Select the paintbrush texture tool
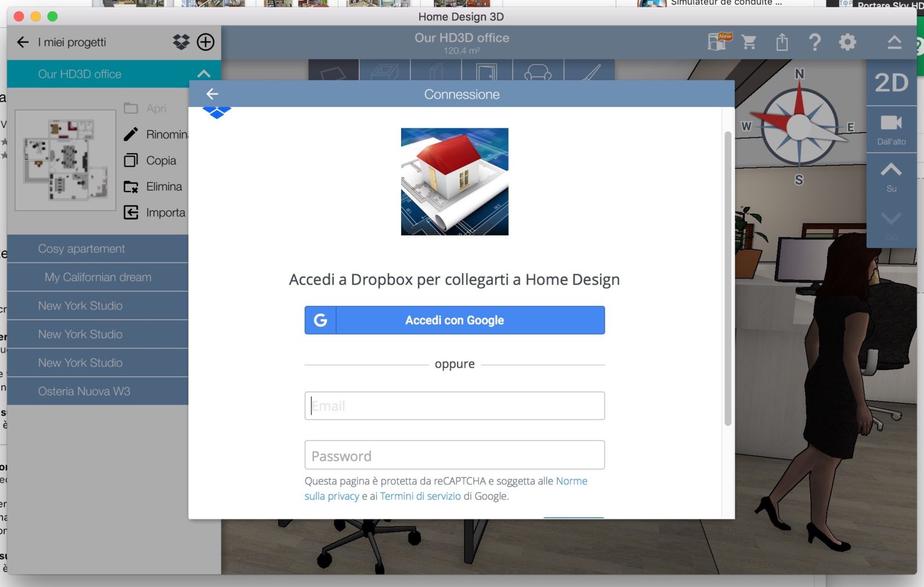Viewport: 924px width, 587px height. pyautogui.click(x=589, y=70)
